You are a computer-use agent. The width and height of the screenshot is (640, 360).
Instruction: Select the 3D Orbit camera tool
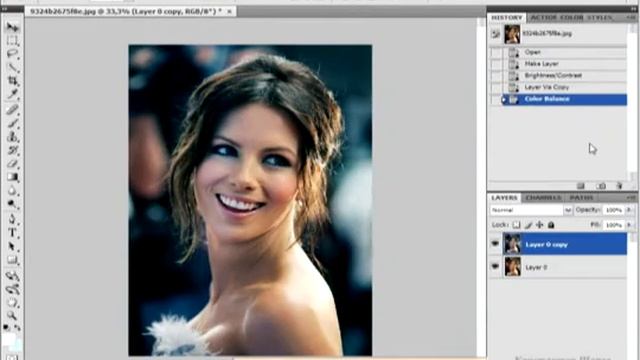12,289
